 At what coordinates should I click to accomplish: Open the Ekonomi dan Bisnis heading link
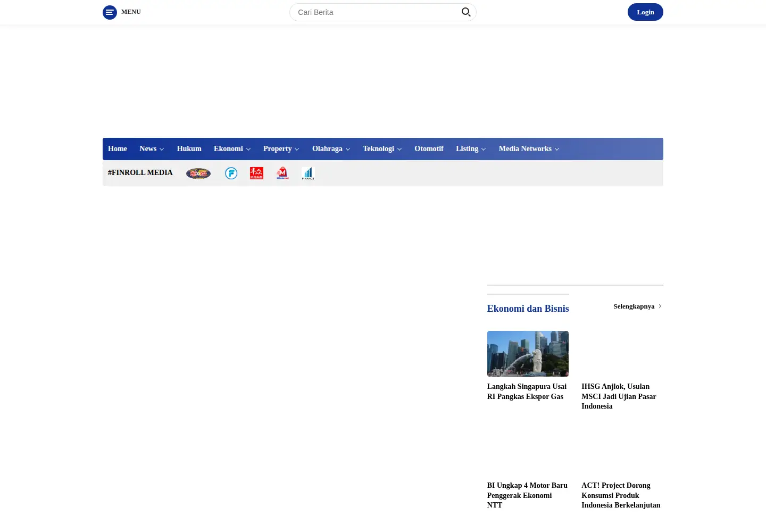(x=528, y=309)
